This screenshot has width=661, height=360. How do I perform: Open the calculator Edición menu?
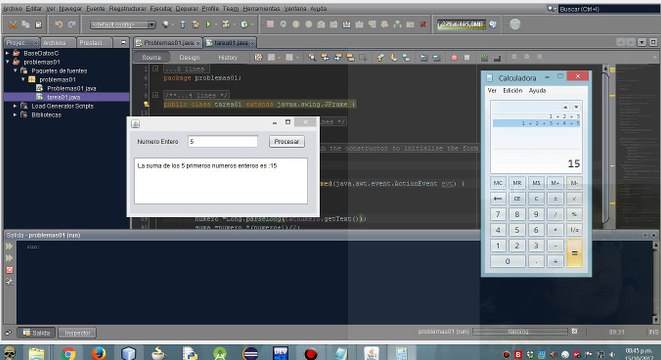tap(513, 91)
